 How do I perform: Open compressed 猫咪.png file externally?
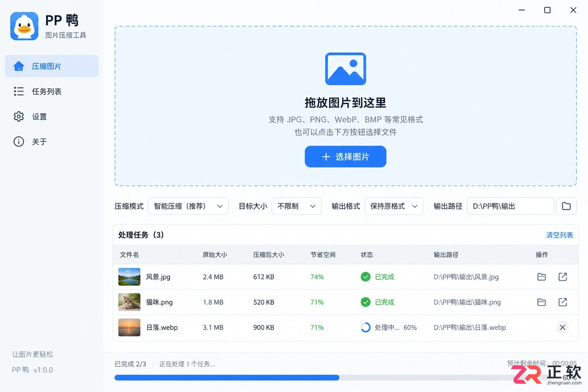[563, 302]
